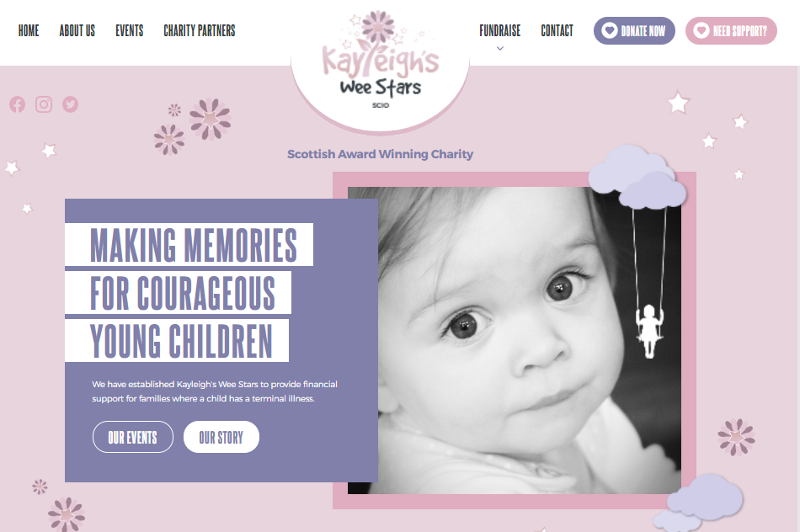Click the lilac cloud above the photo
Image resolution: width=800 pixels, height=532 pixels.
pos(637,177)
